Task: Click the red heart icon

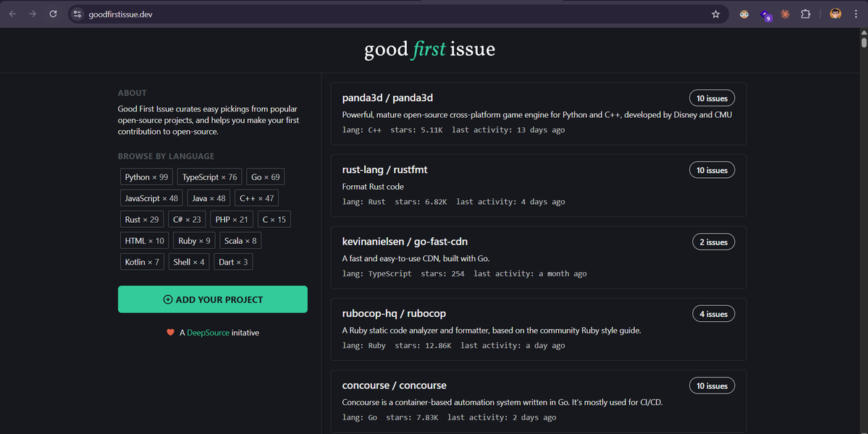Action: tap(171, 332)
